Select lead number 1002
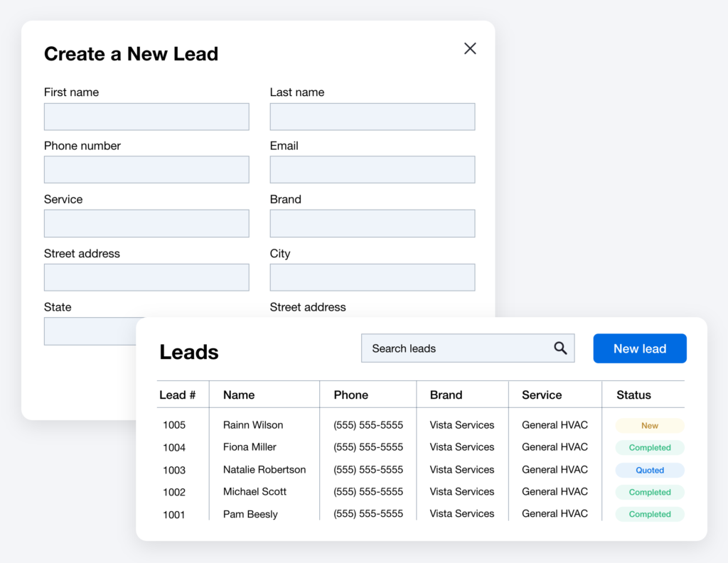The height and width of the screenshot is (563, 728). 174,492
